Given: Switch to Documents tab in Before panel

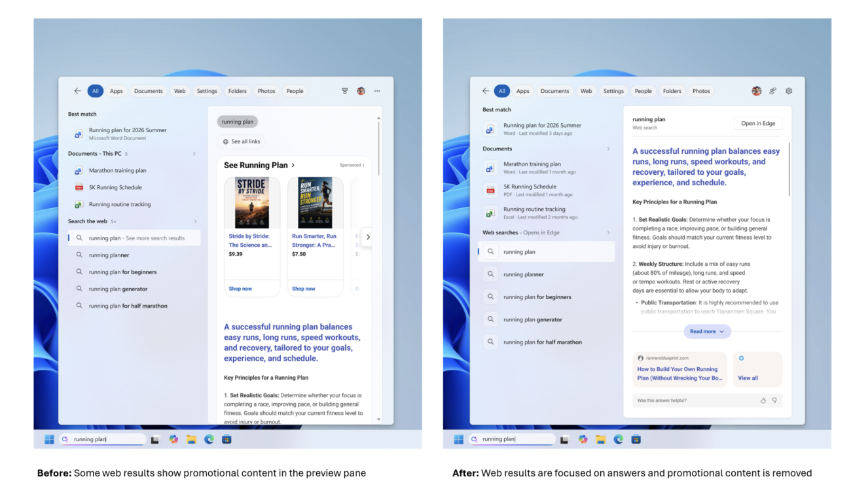Looking at the screenshot, I should (x=149, y=91).
